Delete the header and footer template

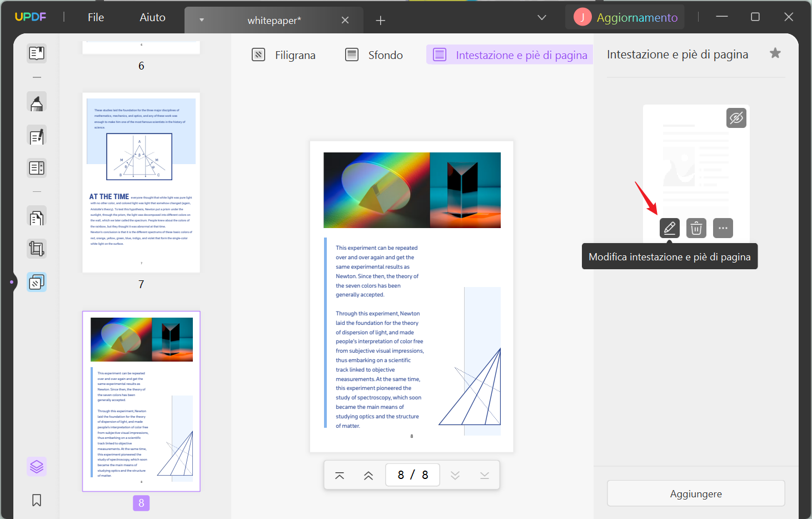pyautogui.click(x=696, y=228)
